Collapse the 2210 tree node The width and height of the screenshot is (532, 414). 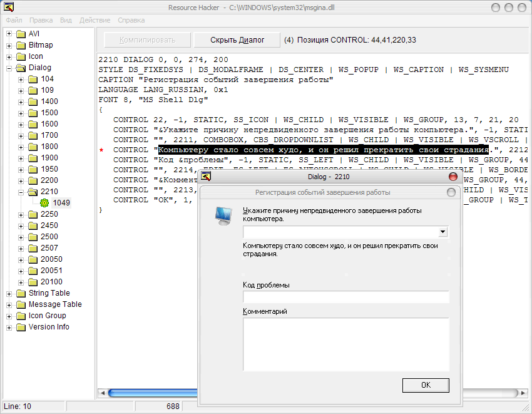(x=21, y=192)
